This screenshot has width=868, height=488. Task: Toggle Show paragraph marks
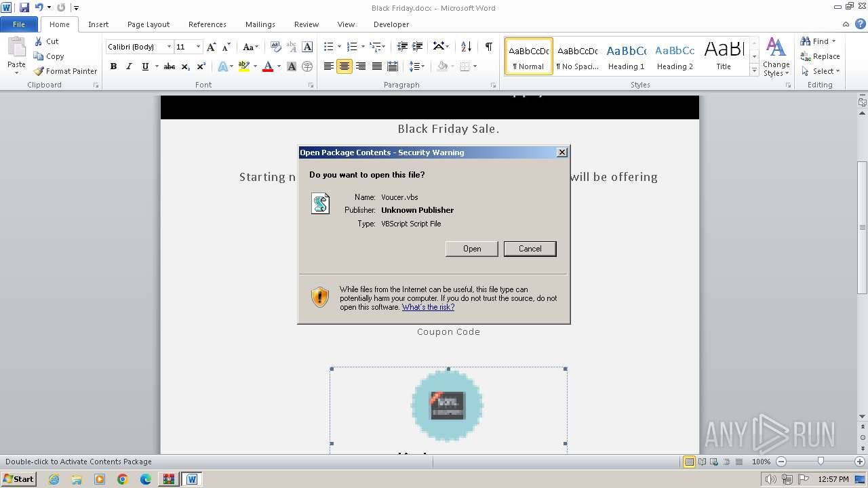pos(488,47)
